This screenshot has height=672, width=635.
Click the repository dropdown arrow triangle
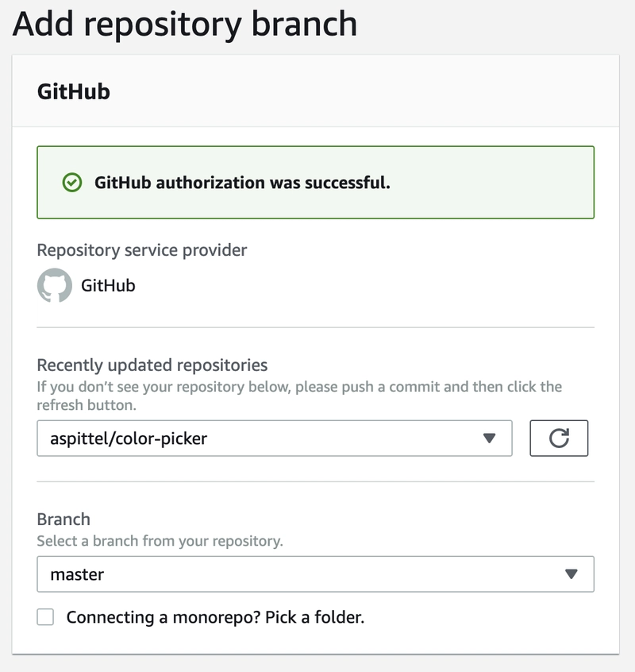489,438
